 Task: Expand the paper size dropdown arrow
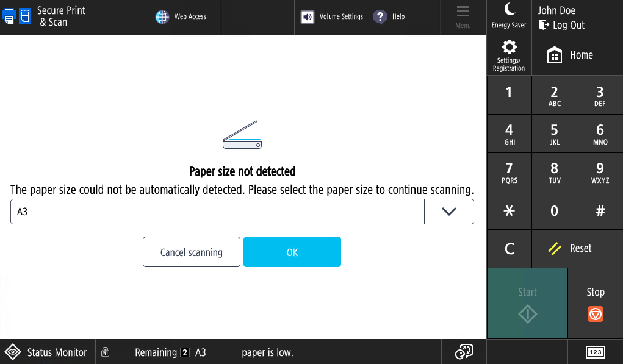(x=449, y=212)
